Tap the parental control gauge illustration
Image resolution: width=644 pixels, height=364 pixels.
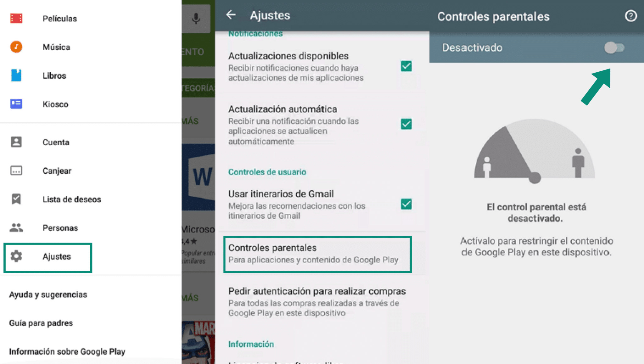coord(534,151)
